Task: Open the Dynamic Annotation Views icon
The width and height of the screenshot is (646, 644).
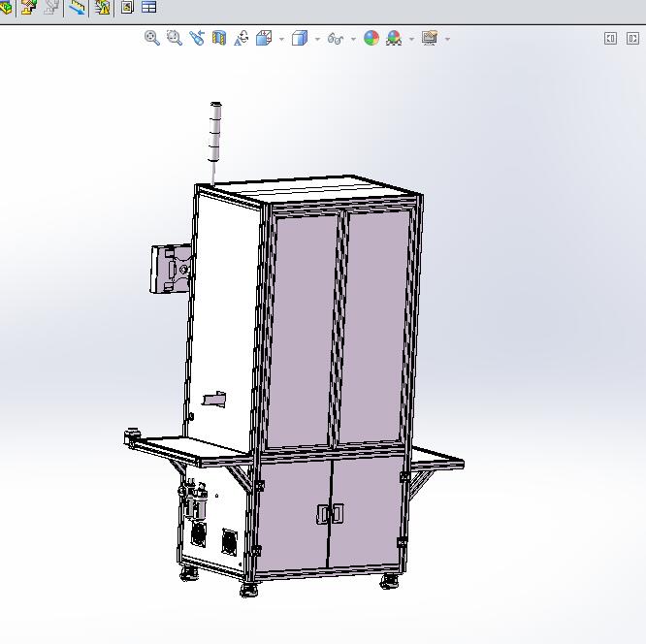Action: [242, 39]
